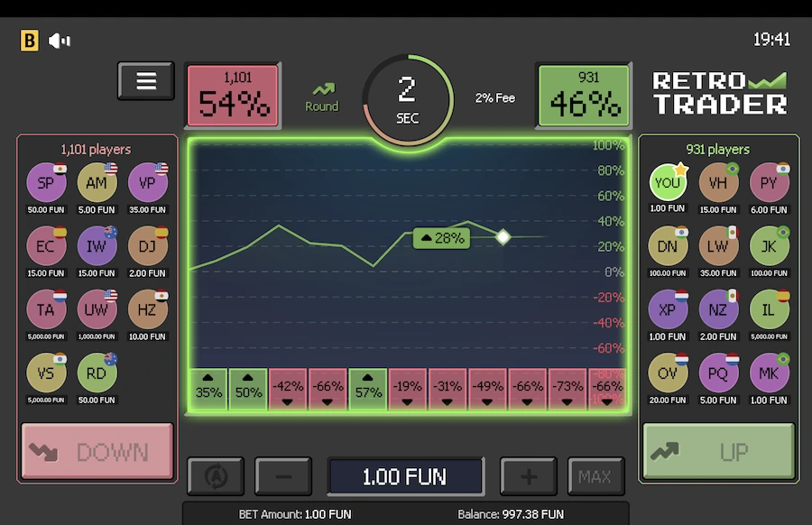Mute the game sound speaker icon
Screen dimensions: 812x525
click(x=59, y=41)
